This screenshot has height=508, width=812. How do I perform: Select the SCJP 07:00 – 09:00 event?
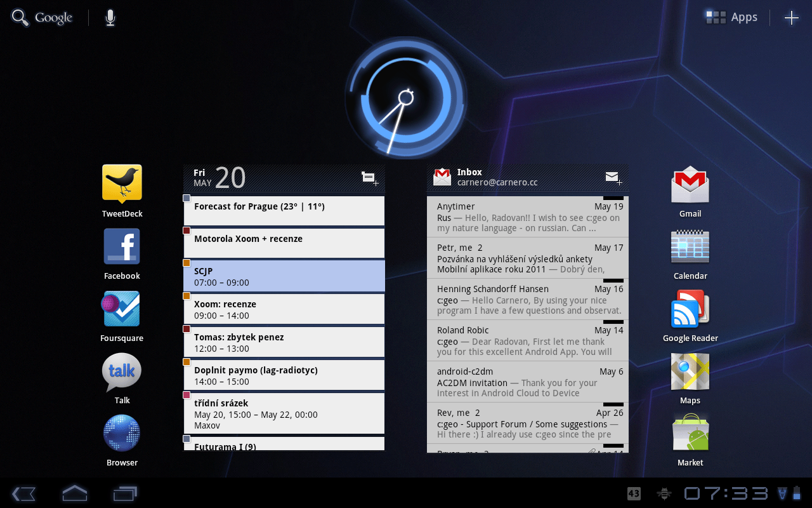284,276
